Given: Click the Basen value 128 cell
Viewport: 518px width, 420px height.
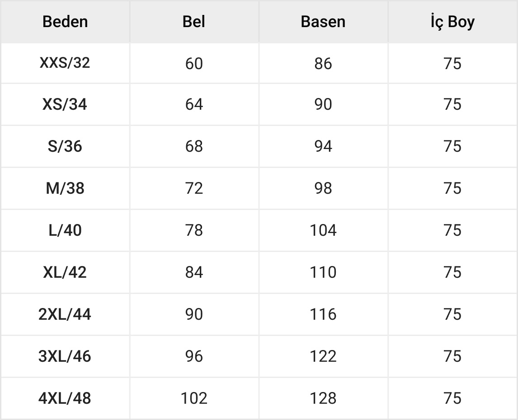Looking at the screenshot, I should click(323, 398).
